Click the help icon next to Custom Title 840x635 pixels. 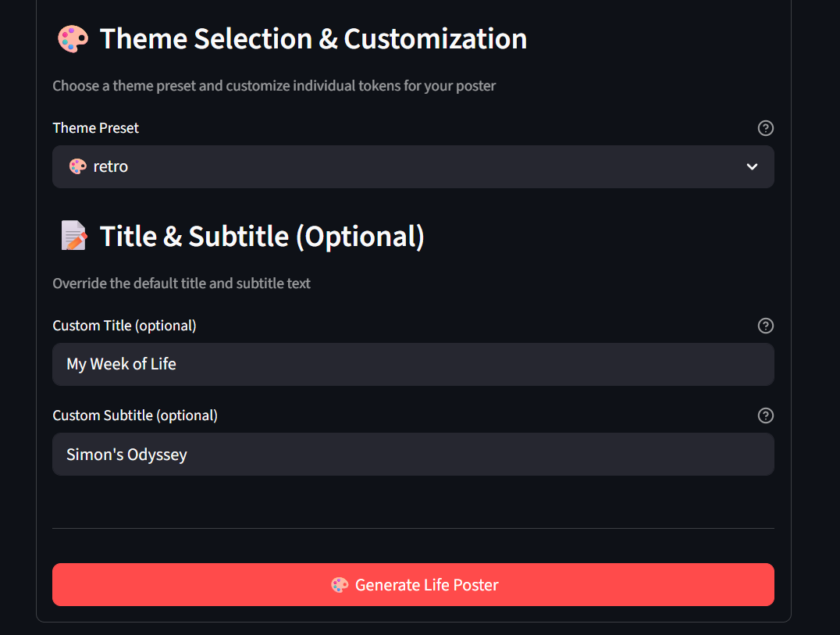[x=765, y=326]
